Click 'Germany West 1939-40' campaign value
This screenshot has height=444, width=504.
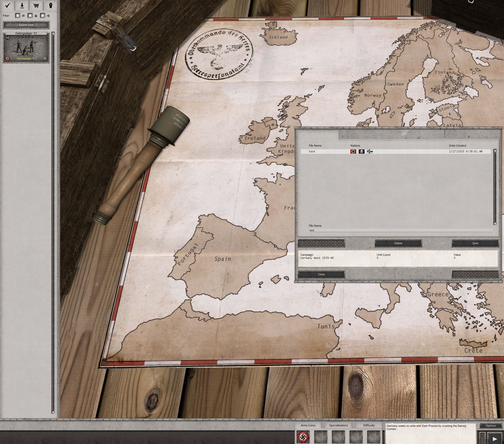(317, 258)
